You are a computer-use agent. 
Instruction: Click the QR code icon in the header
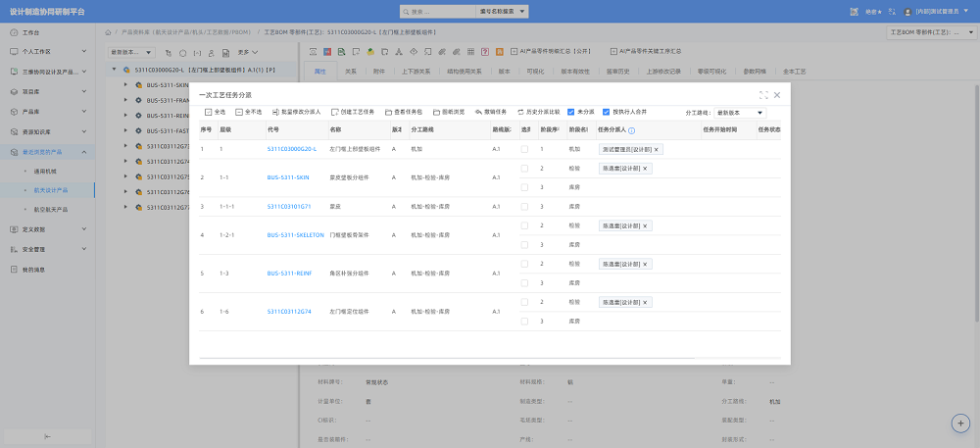(855, 11)
